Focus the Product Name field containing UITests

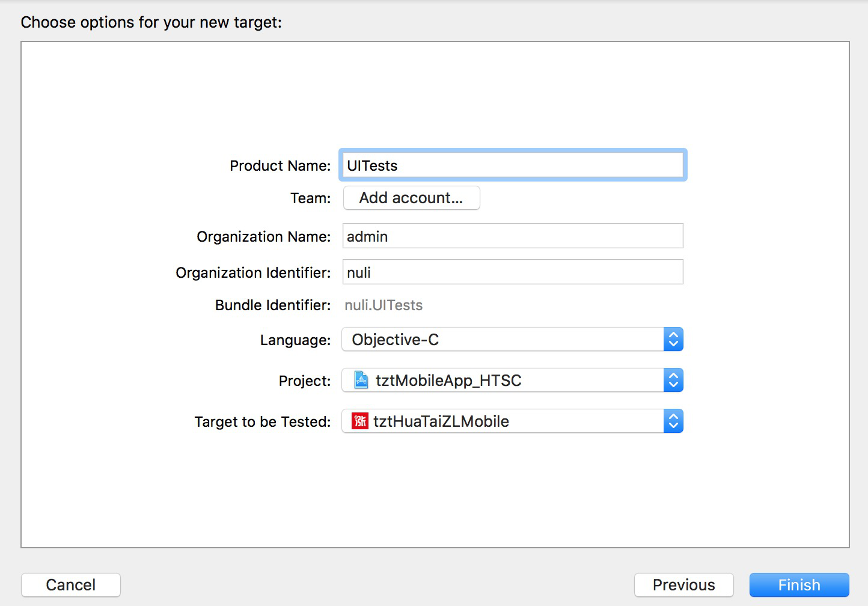[x=513, y=165]
